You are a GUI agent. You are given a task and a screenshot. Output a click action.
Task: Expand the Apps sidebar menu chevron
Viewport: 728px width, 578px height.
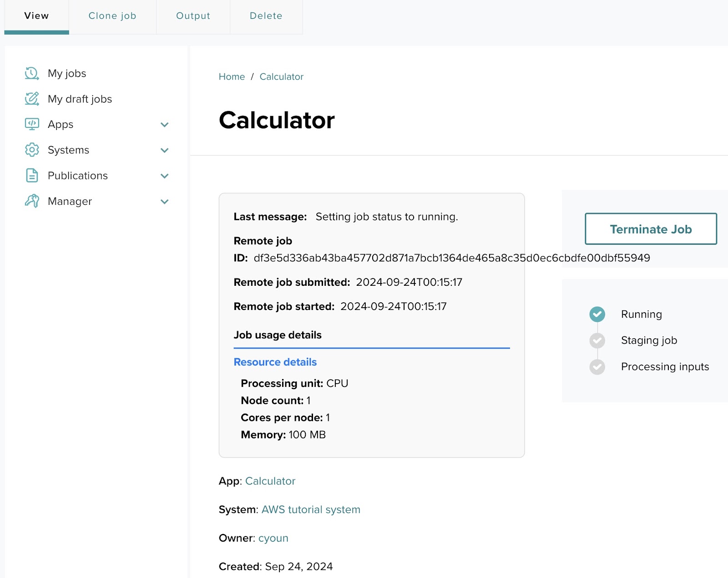[165, 125]
